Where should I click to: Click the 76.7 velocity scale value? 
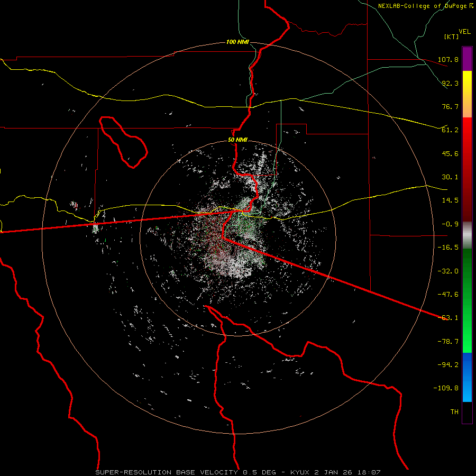click(x=450, y=106)
